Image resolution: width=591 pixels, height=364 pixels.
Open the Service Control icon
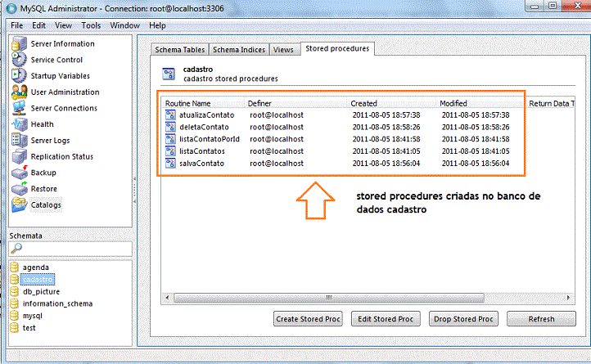19,60
